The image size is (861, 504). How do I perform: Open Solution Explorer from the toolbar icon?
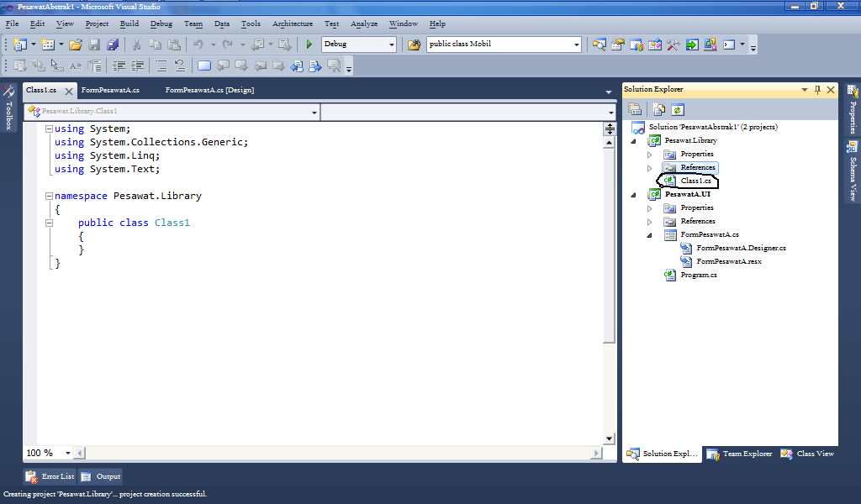point(599,45)
